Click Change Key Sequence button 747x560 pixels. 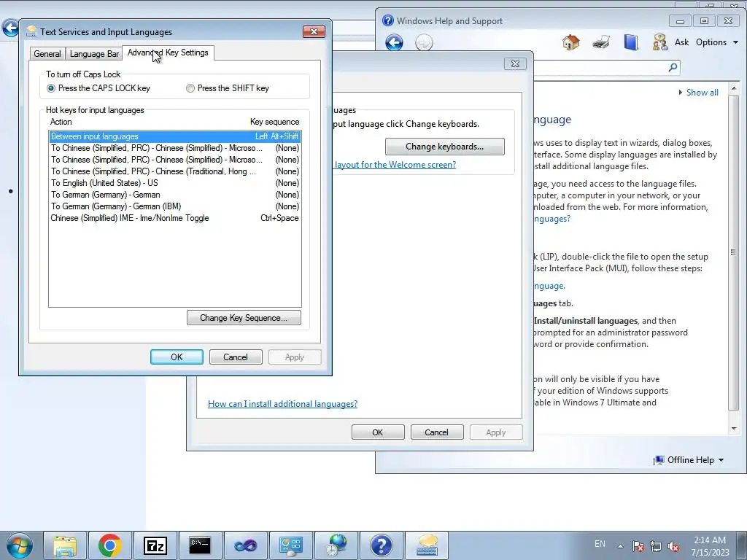click(244, 318)
